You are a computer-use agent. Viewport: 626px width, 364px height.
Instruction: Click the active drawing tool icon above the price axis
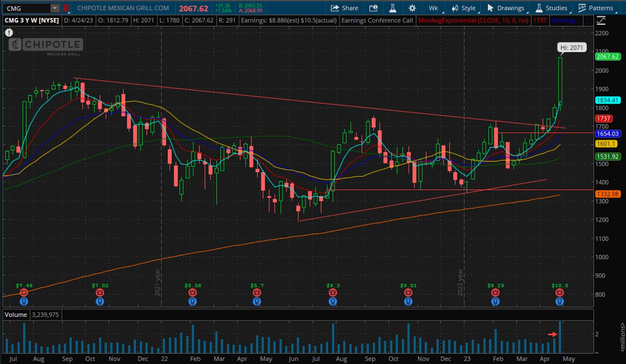coord(601,20)
